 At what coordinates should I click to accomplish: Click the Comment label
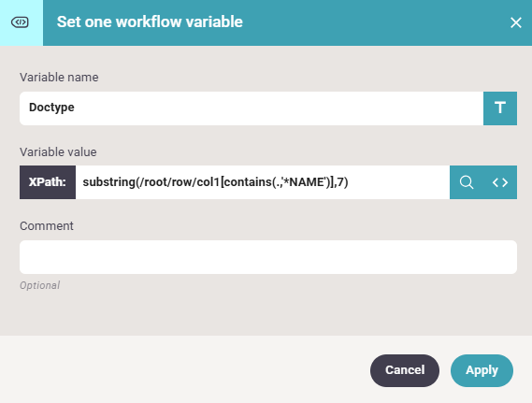[x=47, y=226]
